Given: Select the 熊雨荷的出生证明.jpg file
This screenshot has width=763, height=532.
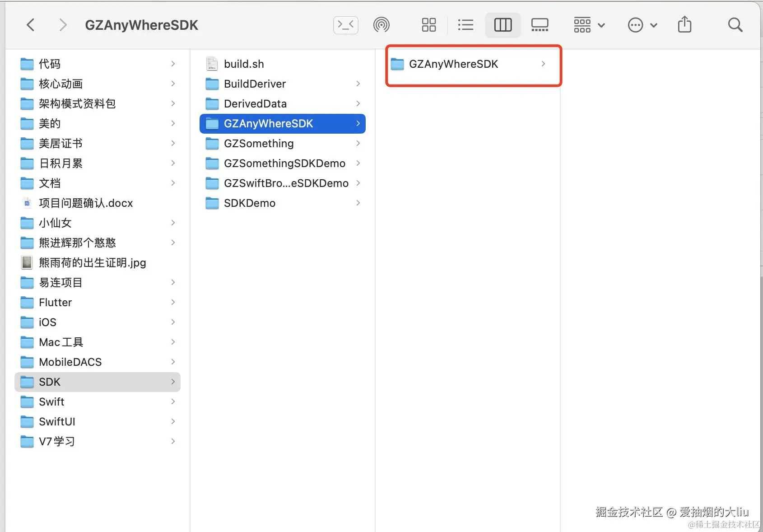Looking at the screenshot, I should (98, 263).
